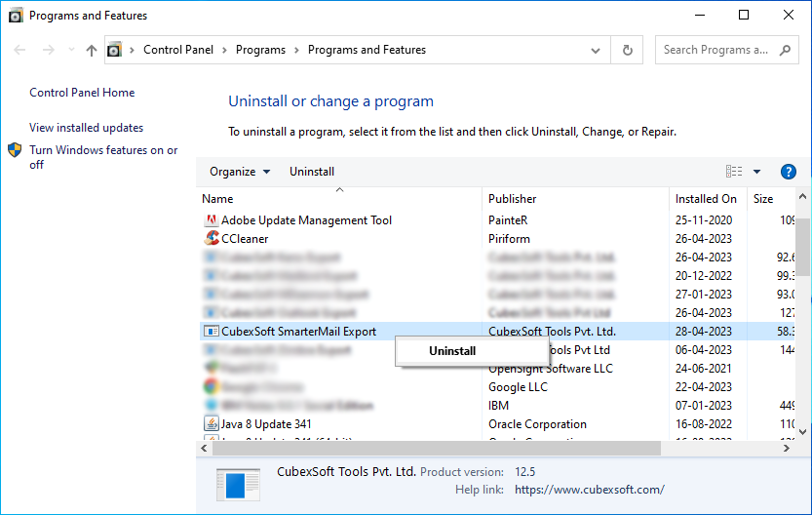Expand the address bar history dropdown
Screen dimensions: 812x515
(x=596, y=50)
